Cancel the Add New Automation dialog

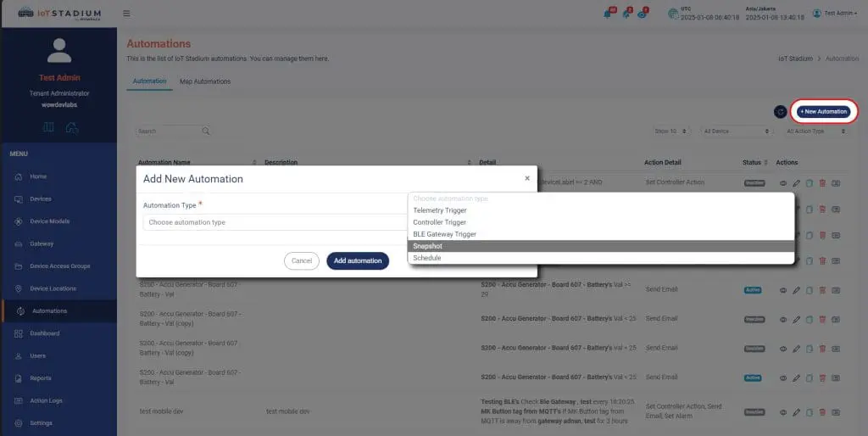[302, 261]
